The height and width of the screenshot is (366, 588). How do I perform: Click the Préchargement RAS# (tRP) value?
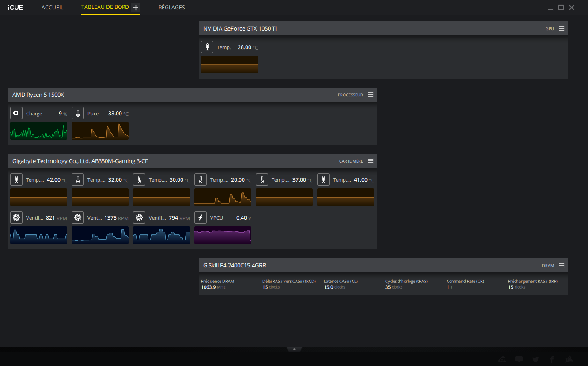coord(516,287)
